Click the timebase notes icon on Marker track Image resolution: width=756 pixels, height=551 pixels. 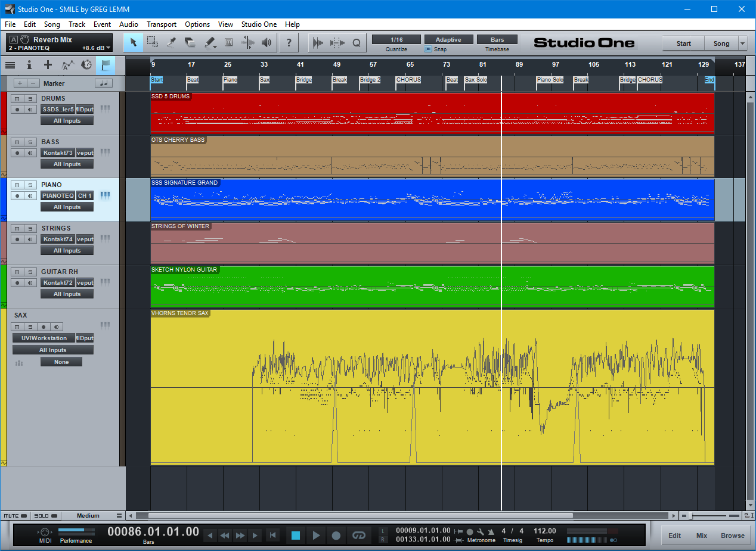[x=104, y=83]
